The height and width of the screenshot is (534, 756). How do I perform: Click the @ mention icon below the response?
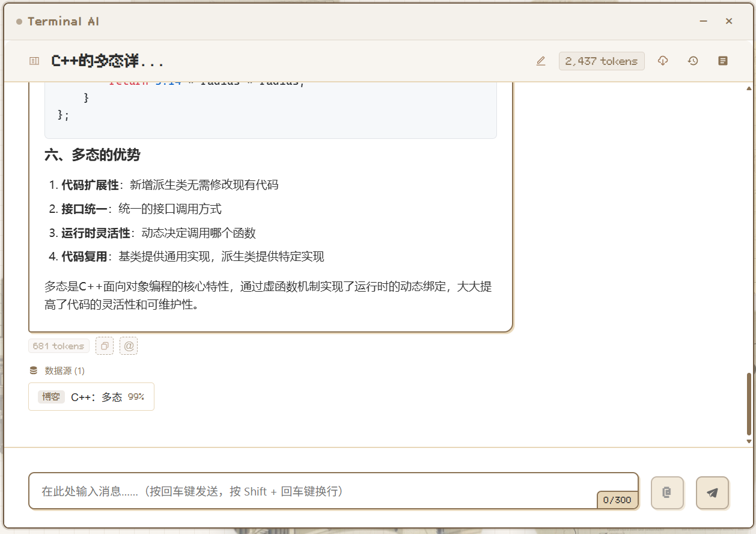(x=129, y=346)
